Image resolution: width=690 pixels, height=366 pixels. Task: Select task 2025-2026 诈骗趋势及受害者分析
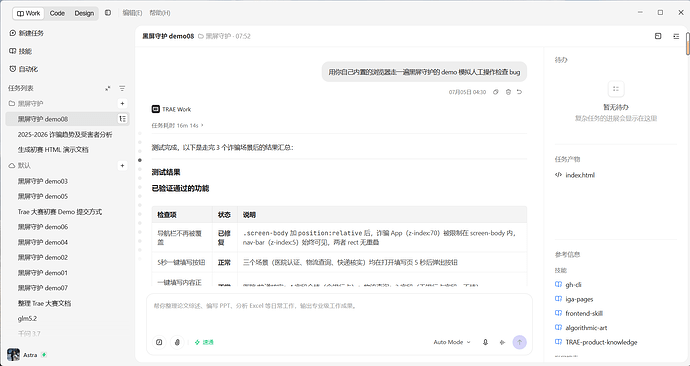pyautogui.click(x=65, y=135)
